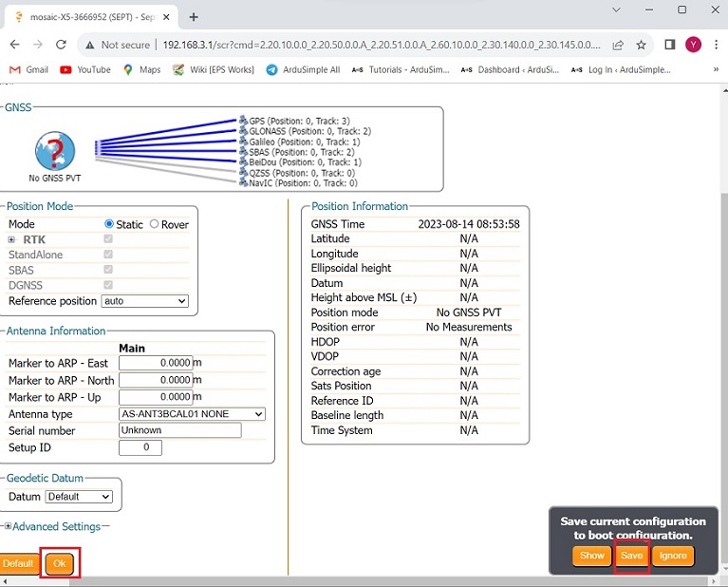Click the No GNSS PVT question mark icon
Viewport: 728px width, 587px height.
point(54,152)
